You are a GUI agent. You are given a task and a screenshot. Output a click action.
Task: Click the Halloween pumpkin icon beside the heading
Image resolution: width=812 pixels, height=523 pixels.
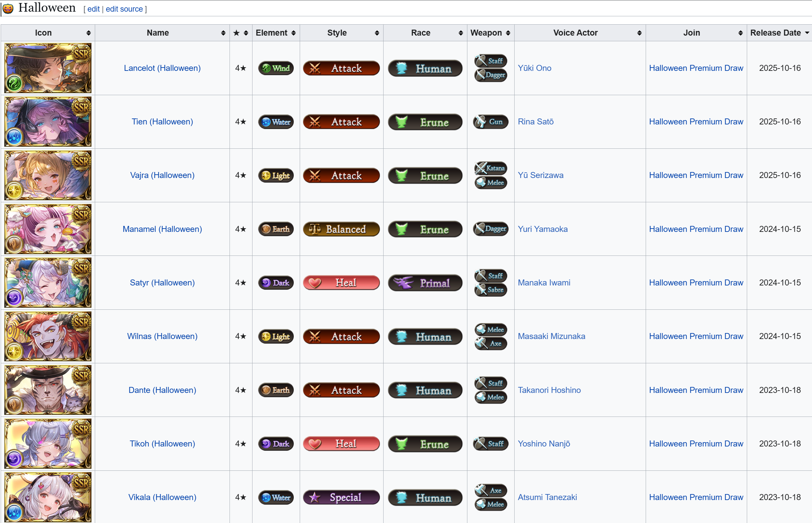click(x=8, y=9)
